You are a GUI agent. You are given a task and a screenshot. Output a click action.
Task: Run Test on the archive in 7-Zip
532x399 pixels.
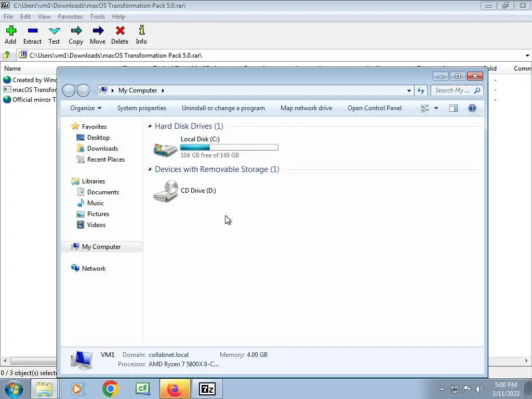coord(54,35)
